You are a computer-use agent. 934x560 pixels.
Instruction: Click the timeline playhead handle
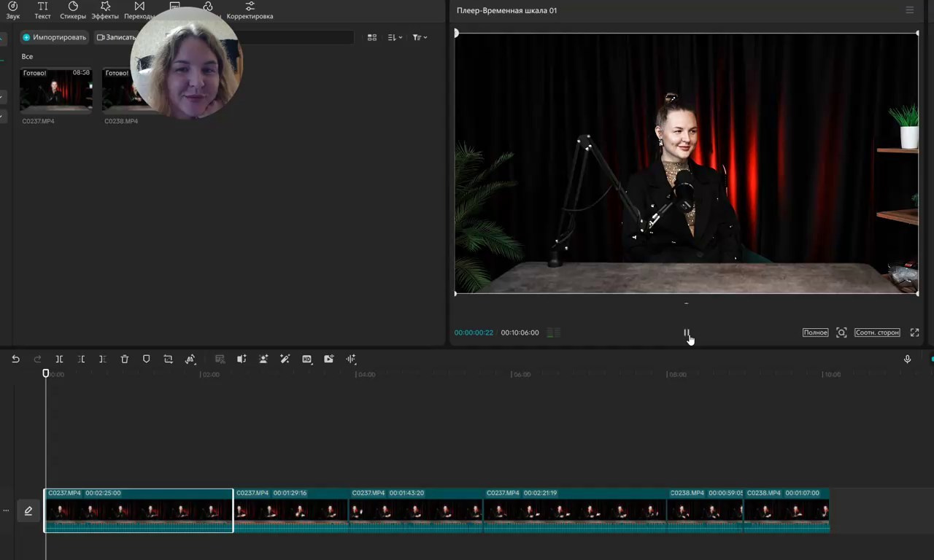[x=46, y=373]
